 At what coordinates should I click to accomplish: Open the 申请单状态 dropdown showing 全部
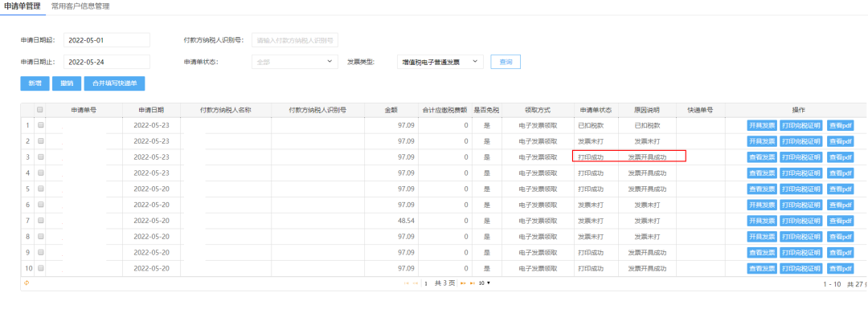294,62
